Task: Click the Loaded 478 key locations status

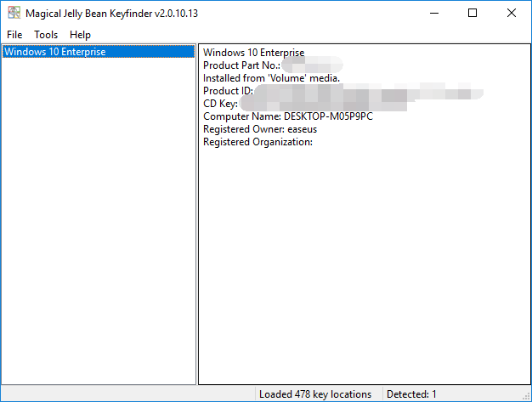Action: tap(315, 394)
